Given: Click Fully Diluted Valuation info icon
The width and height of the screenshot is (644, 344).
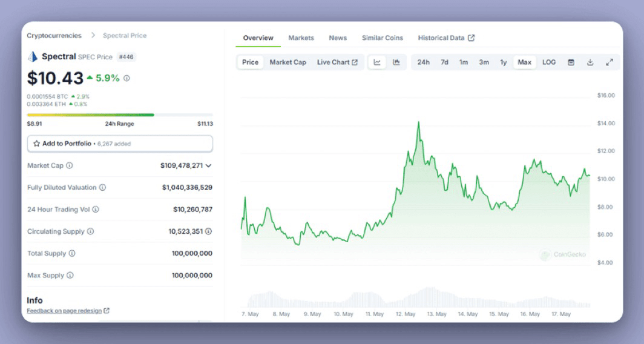Looking at the screenshot, I should click(102, 187).
